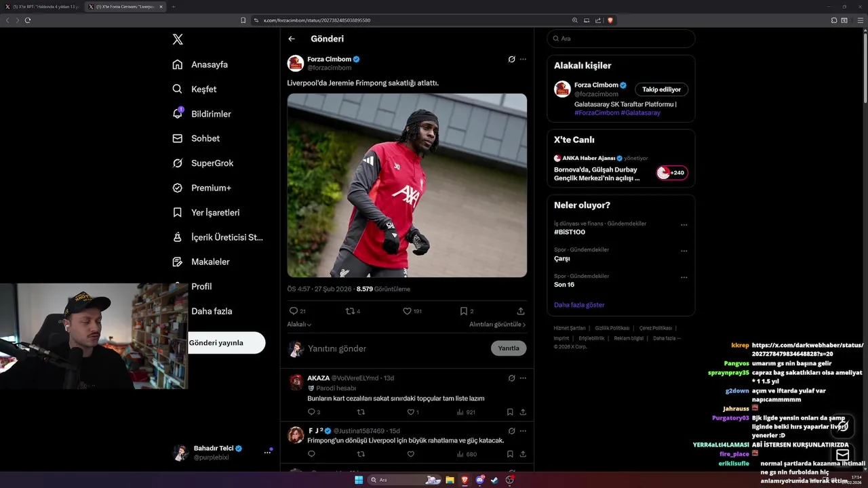This screenshot has height=488, width=868.
Task: Click Brave shields icon in address bar
Action: coord(610,20)
